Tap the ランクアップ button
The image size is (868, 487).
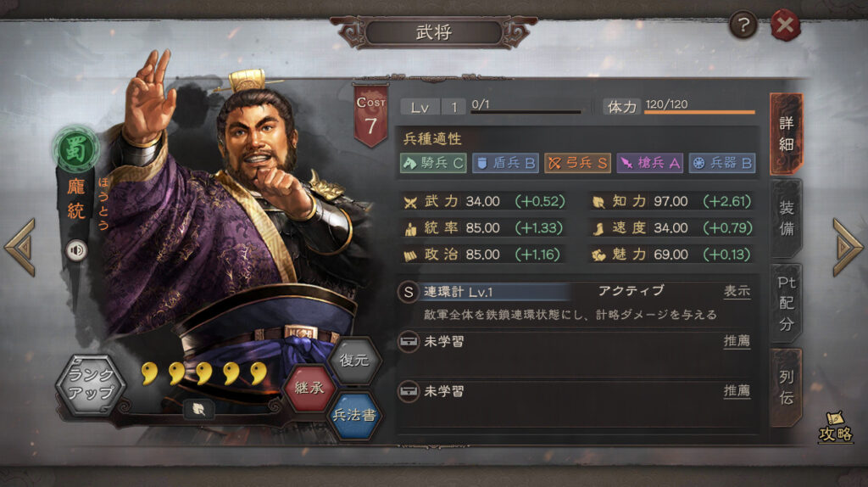[x=90, y=384]
